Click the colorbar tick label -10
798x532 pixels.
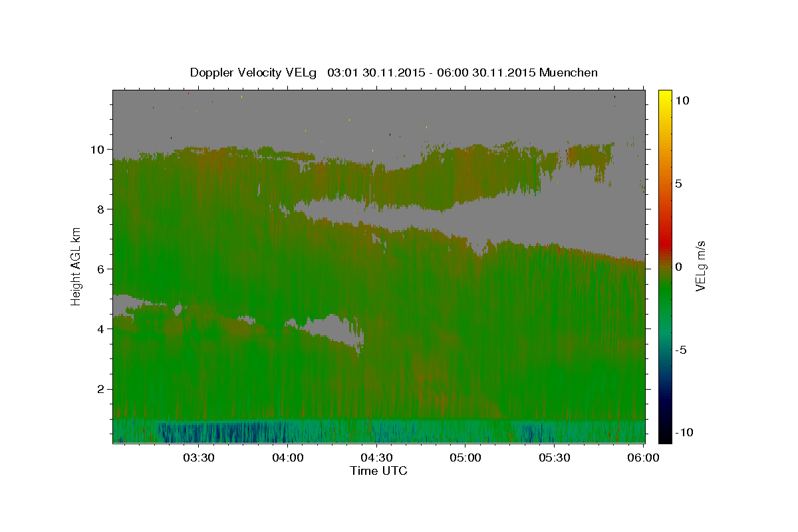[x=685, y=432]
